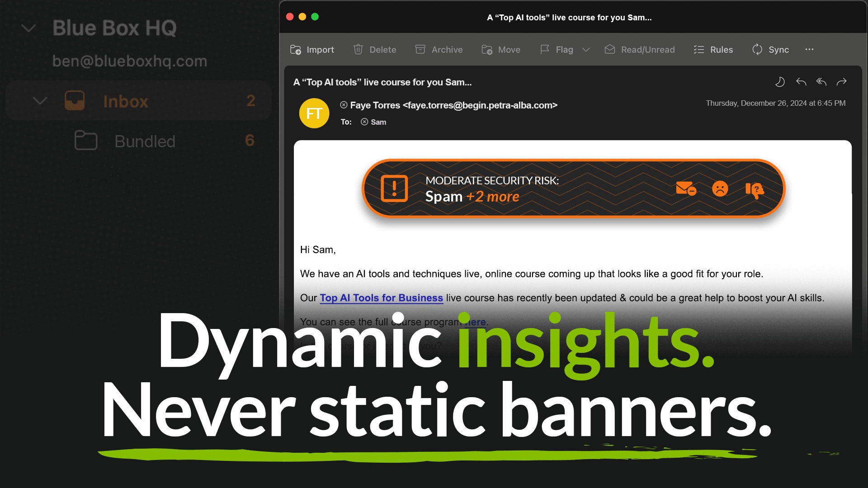This screenshot has width=868, height=488.
Task: Click the blocked mail envelope icon in banner
Action: coord(686,188)
